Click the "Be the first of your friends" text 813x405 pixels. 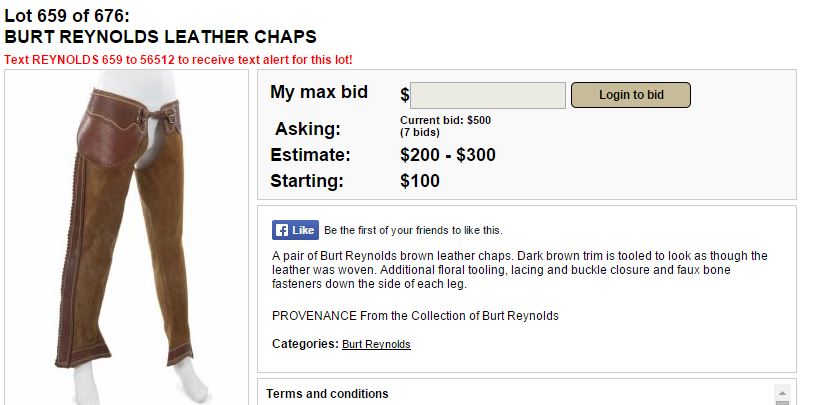pos(413,230)
